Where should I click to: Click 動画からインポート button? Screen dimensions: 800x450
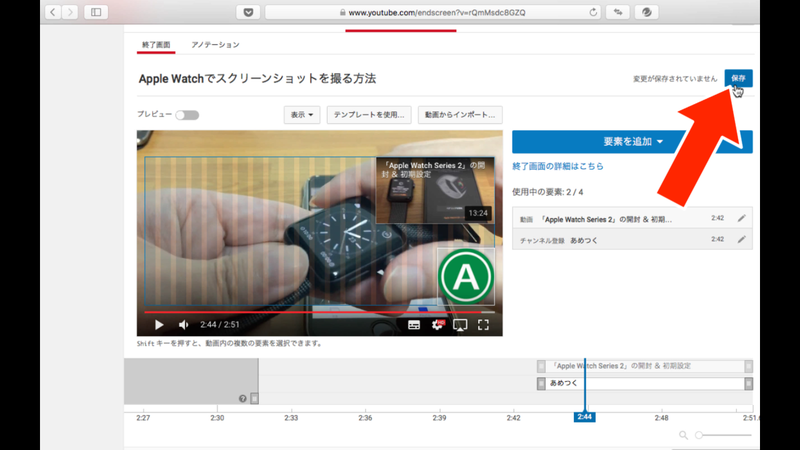coord(460,115)
